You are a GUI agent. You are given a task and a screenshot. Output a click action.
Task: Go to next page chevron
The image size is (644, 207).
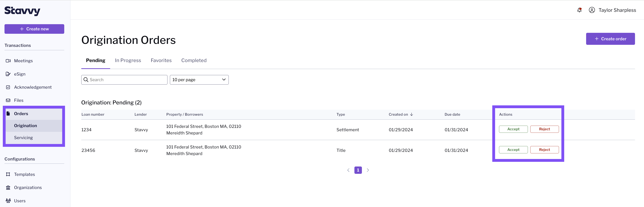pos(368,170)
